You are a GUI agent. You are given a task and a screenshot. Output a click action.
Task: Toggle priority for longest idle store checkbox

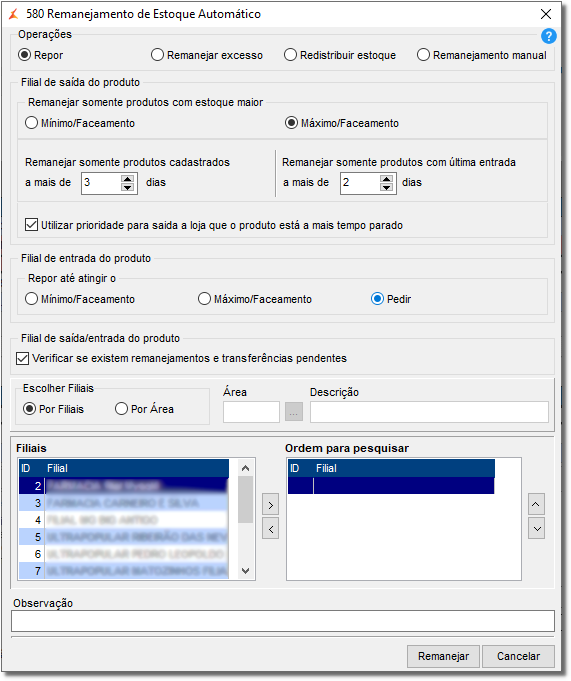pyautogui.click(x=31, y=225)
